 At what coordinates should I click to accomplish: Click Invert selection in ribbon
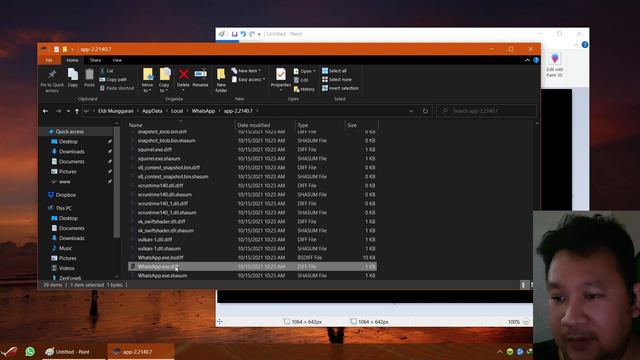(340, 88)
